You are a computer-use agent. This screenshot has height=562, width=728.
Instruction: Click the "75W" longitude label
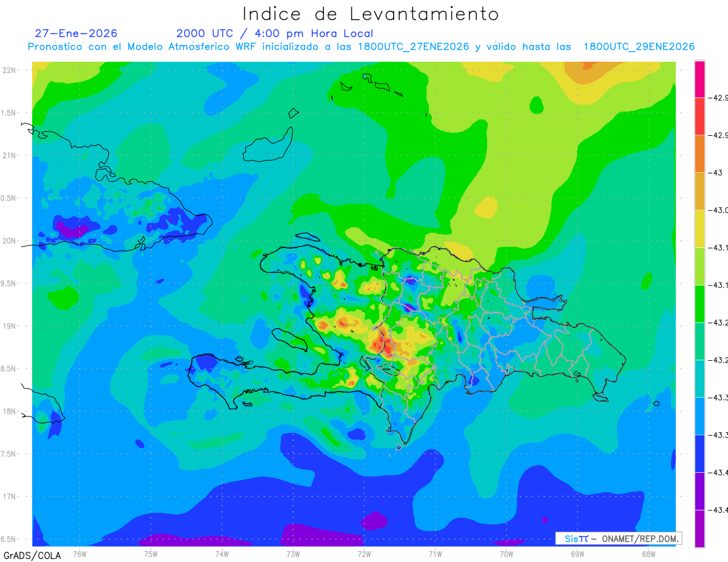[x=151, y=554]
